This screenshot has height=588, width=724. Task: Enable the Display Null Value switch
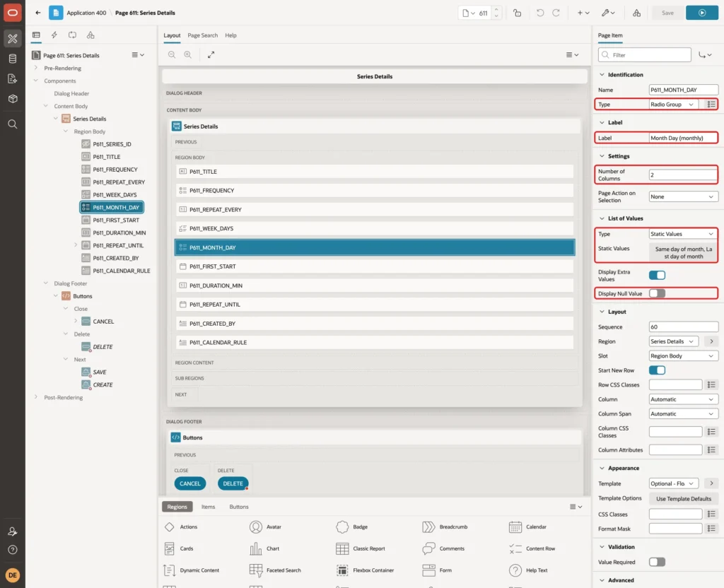(657, 293)
